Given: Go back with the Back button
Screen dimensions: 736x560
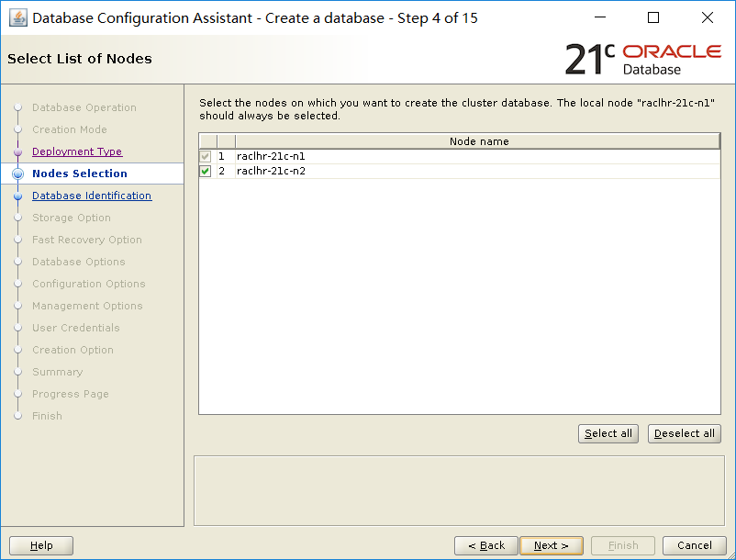Looking at the screenshot, I should [x=485, y=545].
